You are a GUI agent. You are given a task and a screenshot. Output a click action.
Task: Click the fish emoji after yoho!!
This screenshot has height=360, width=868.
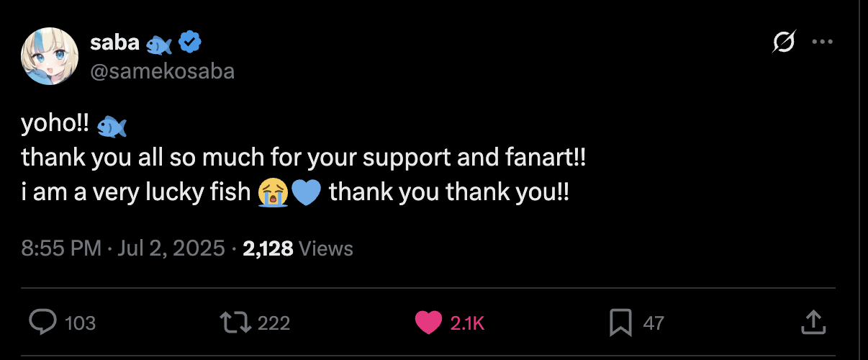click(x=111, y=126)
